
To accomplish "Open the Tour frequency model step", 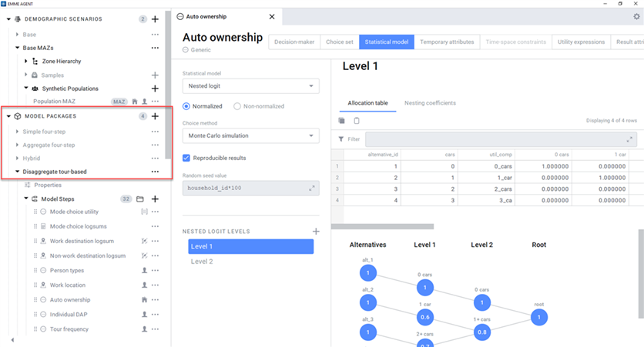I will click(71, 329).
